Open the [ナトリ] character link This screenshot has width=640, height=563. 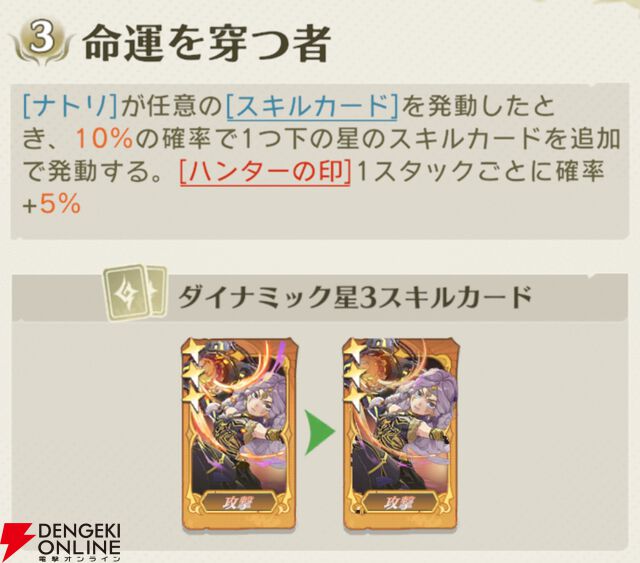point(70,106)
